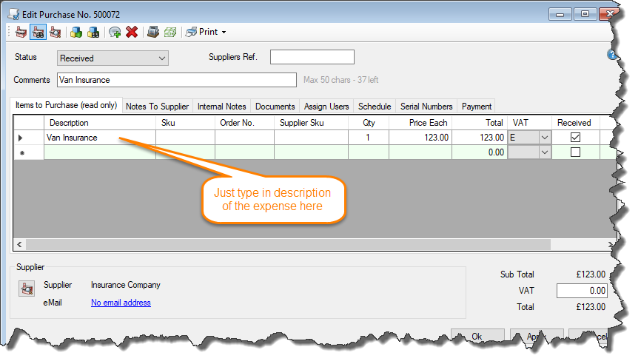The width and height of the screenshot is (641, 364).
Task: Click the highlighted second supplier toolbar icon
Action: 38,32
